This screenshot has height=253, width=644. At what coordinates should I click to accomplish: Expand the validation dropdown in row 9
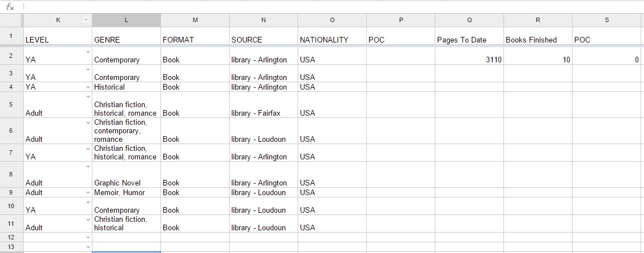(x=88, y=192)
